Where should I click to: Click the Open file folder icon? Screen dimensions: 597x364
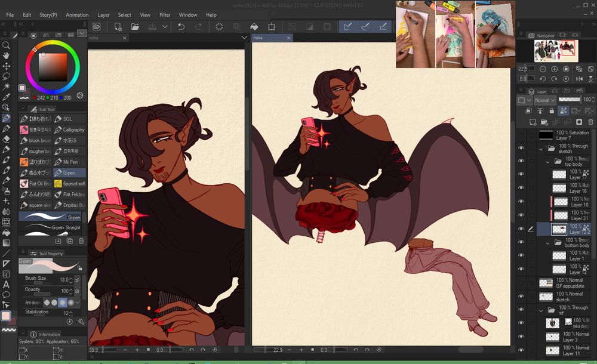135,27
